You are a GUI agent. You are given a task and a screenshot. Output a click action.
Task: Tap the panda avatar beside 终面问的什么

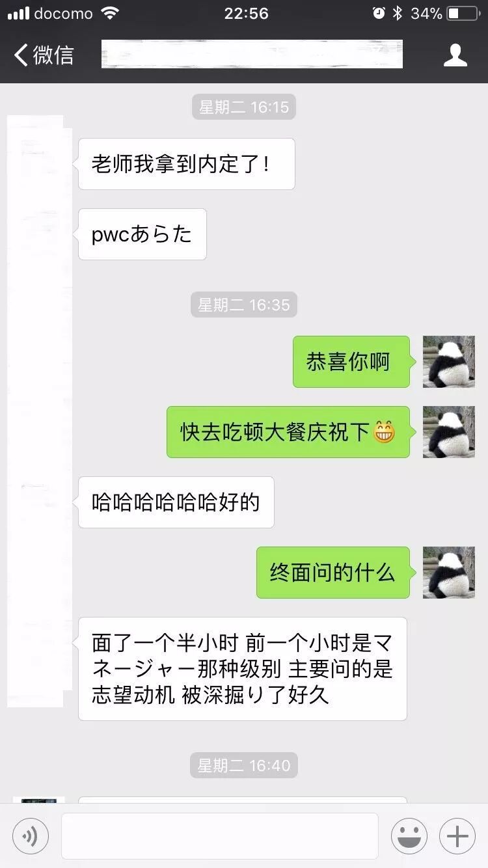[449, 573]
